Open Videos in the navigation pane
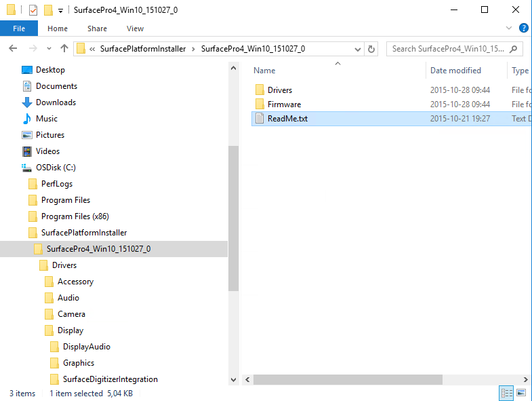532x401 pixels. [41, 151]
